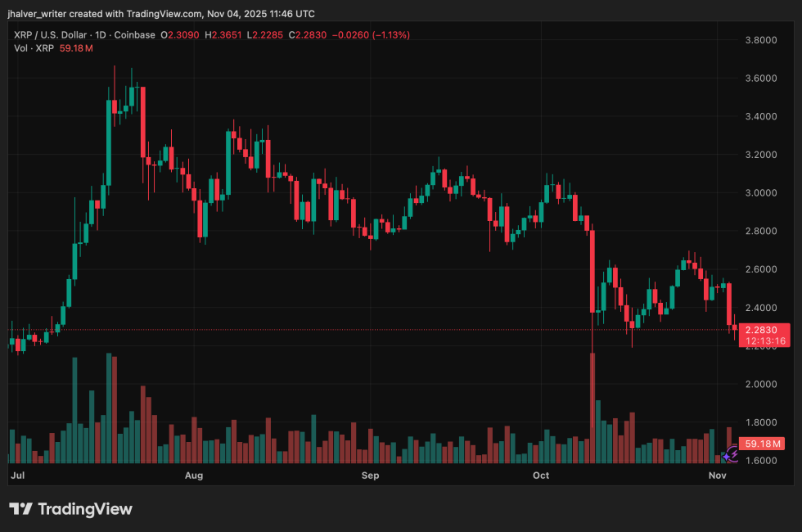
Task: Click the 1.6000 label on the price axis
Action: coord(763,461)
